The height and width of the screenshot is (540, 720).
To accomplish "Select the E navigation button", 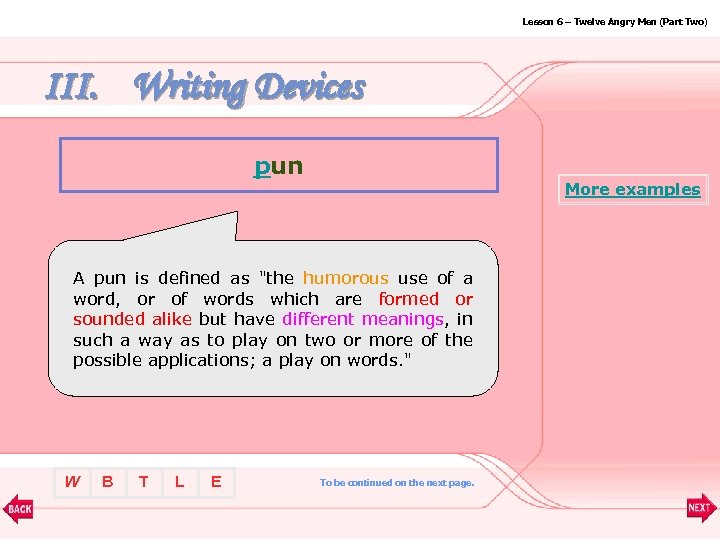I will 216,482.
